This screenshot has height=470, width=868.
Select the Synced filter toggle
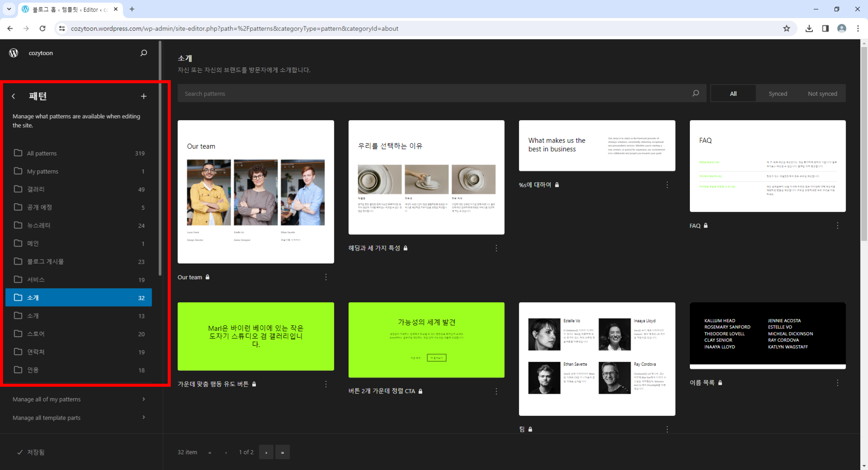777,94
